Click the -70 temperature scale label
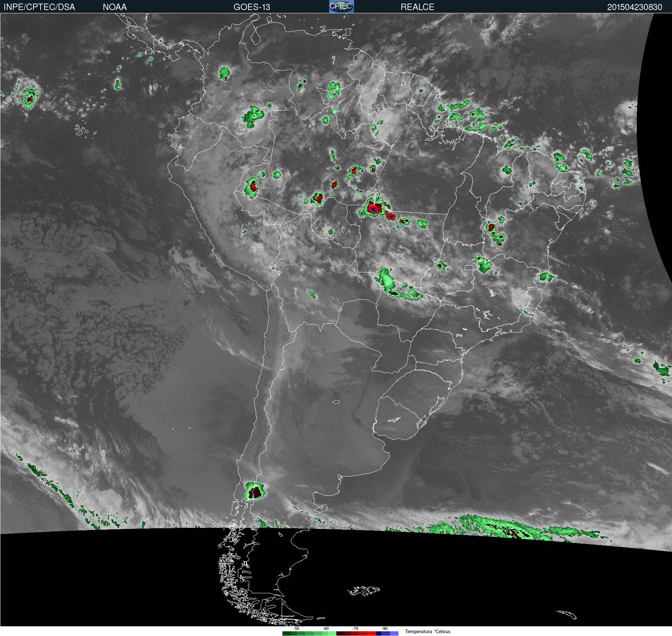672x636 pixels. [x=355, y=628]
